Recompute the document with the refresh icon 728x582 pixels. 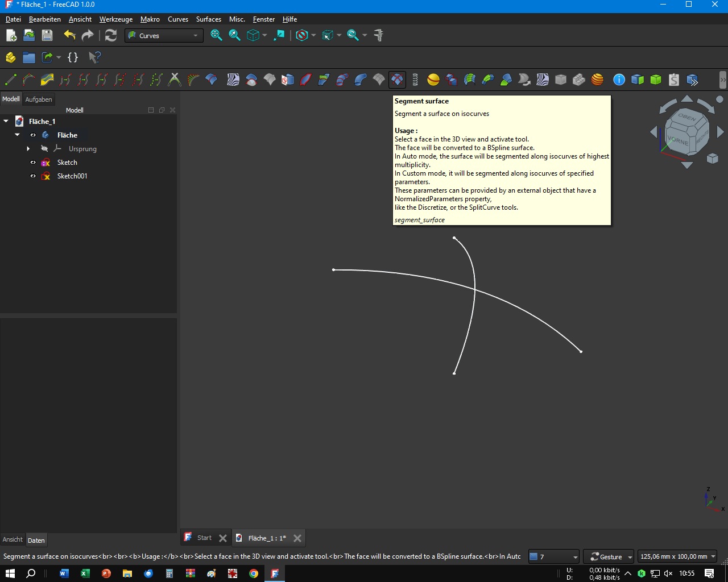(x=111, y=35)
